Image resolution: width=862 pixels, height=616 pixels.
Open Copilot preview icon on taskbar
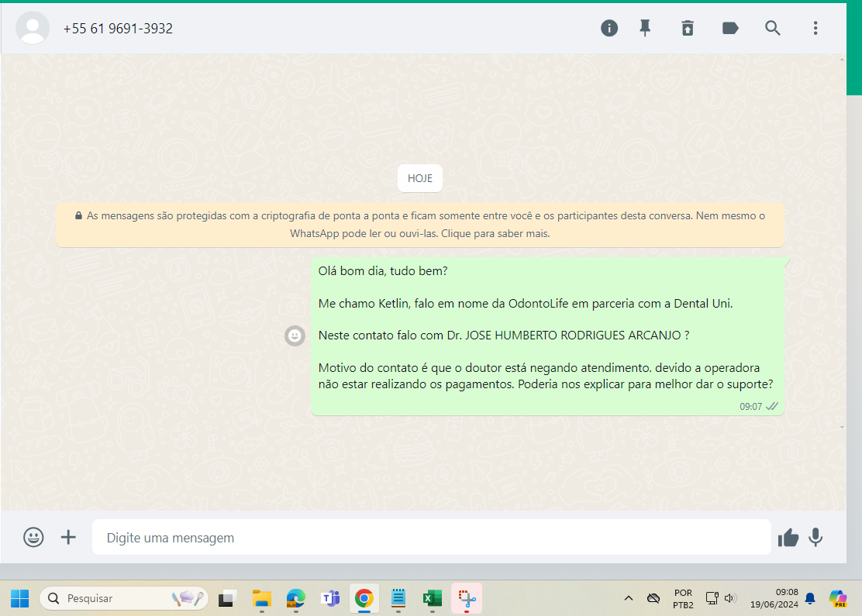(x=838, y=598)
